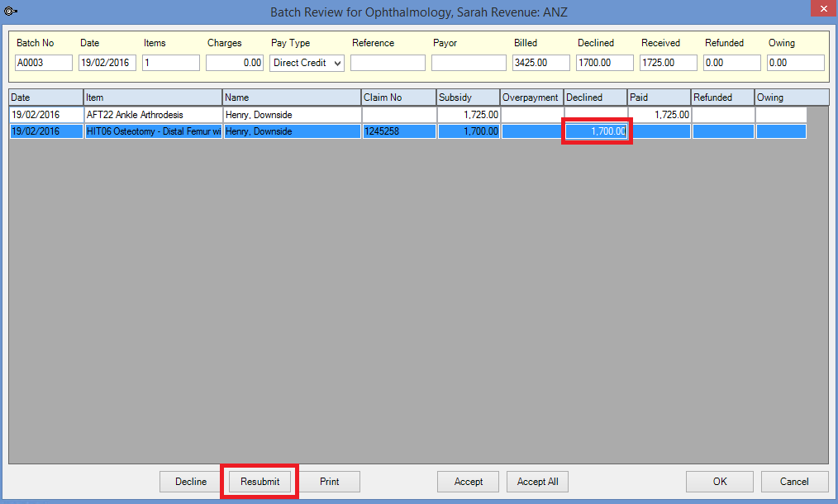Click the Paid cell 1,725.00
The image size is (838, 504).
click(660, 115)
